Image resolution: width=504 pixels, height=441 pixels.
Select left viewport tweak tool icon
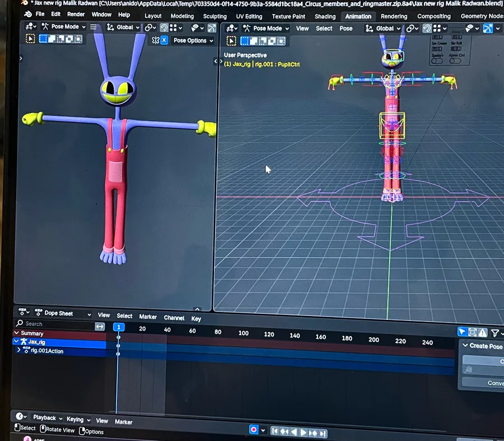point(30,39)
